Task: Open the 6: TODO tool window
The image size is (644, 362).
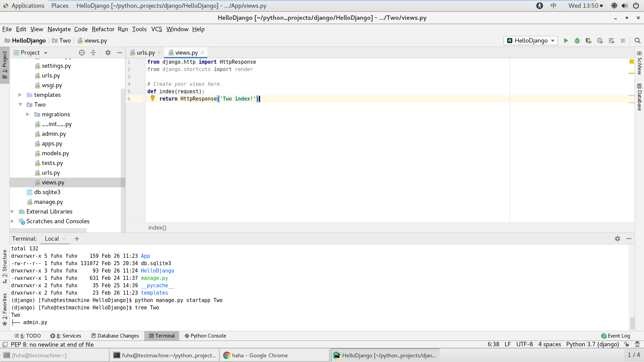Action: coord(28,336)
